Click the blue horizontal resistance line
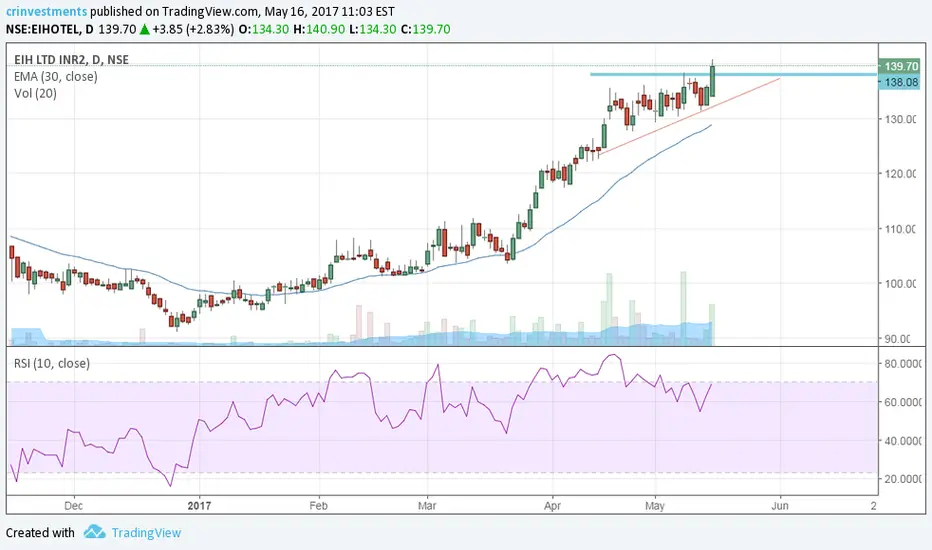The height and width of the screenshot is (550, 932). [733, 74]
